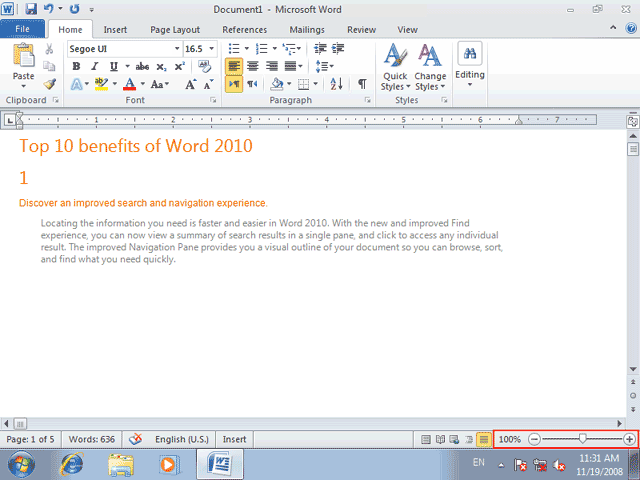Increase paragraph indent
640x480 pixels.
(338, 49)
